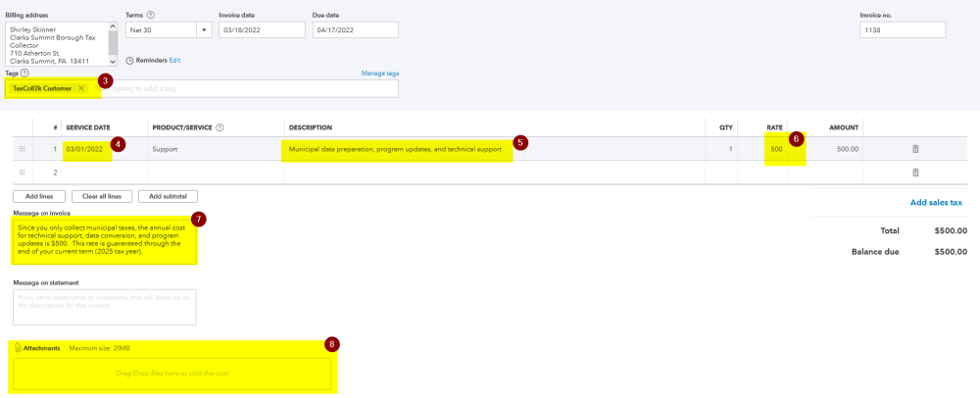Click the Attachments paperclip icon
Screen dimensions: 980x398
(18, 348)
